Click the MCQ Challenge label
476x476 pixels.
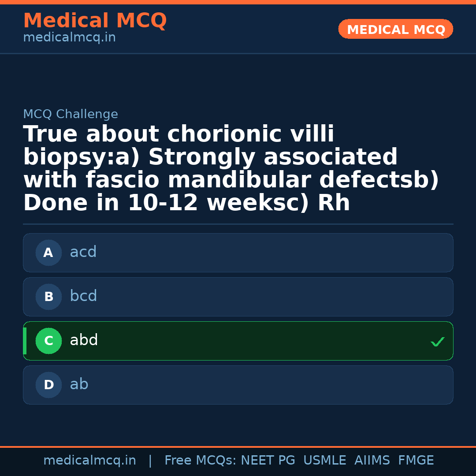point(71,115)
